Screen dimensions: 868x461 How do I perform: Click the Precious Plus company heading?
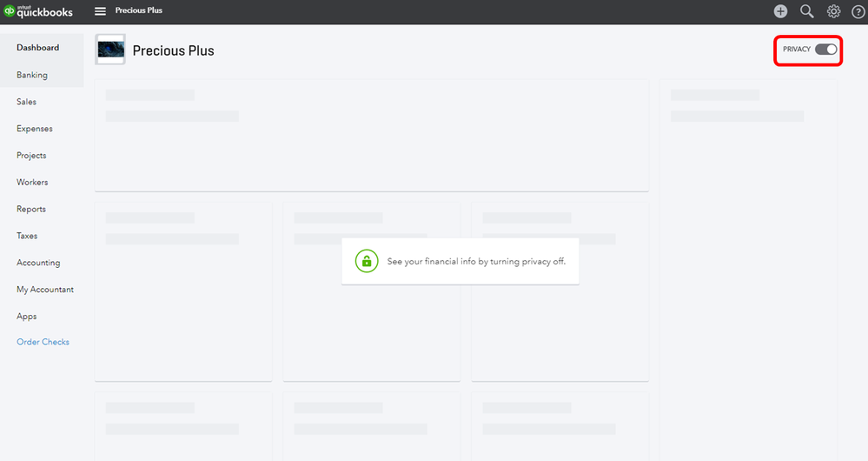click(x=173, y=50)
